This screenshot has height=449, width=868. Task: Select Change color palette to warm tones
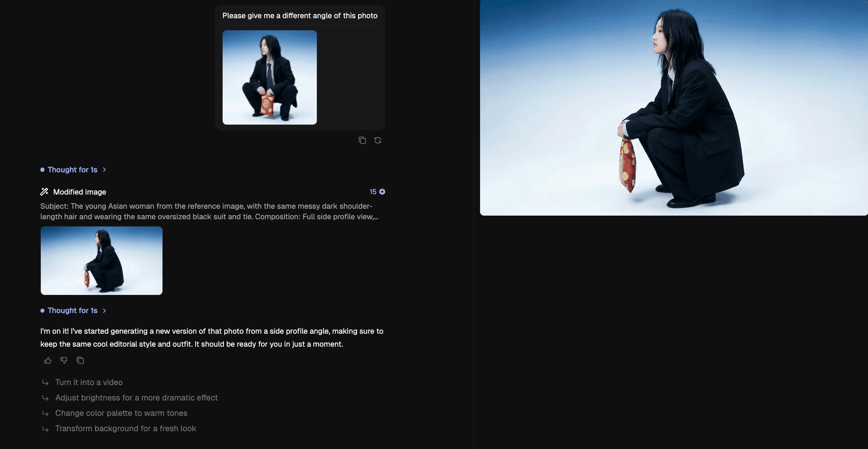click(121, 413)
